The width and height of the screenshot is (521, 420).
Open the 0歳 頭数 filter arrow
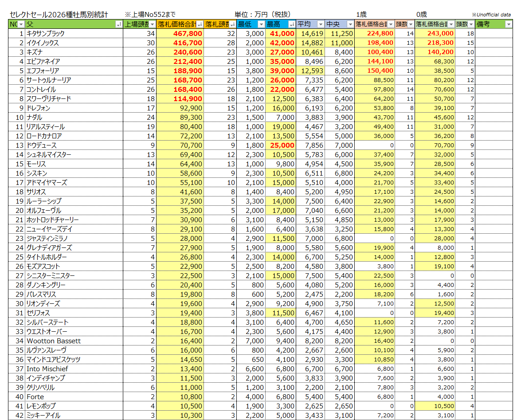pos(471,24)
